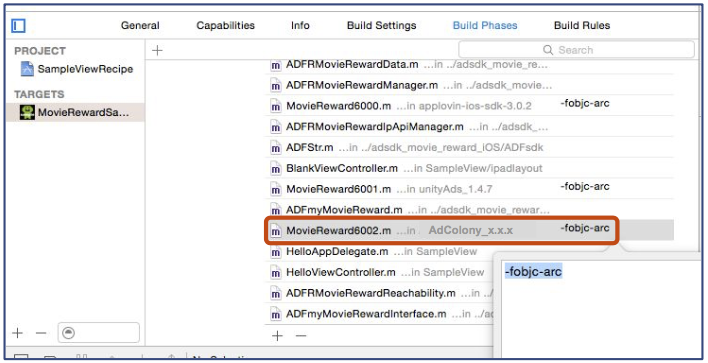Remove the selected file with the minus below the list
The image size is (708, 363).
(301, 335)
